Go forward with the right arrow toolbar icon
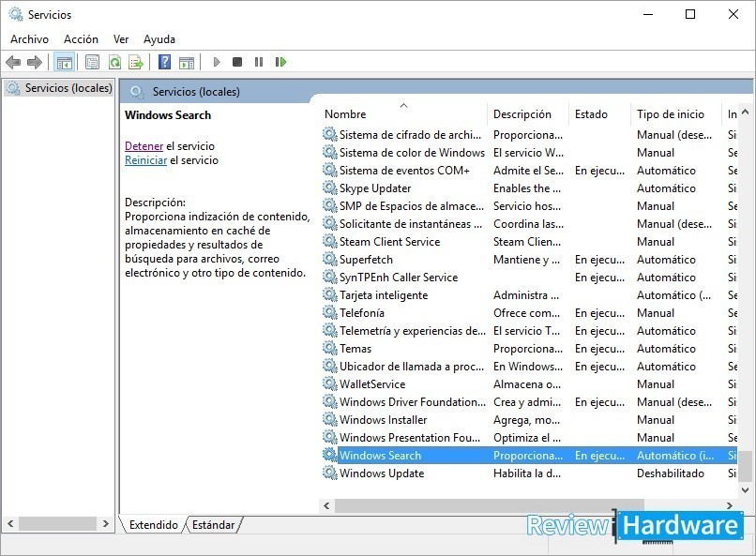 34,62
